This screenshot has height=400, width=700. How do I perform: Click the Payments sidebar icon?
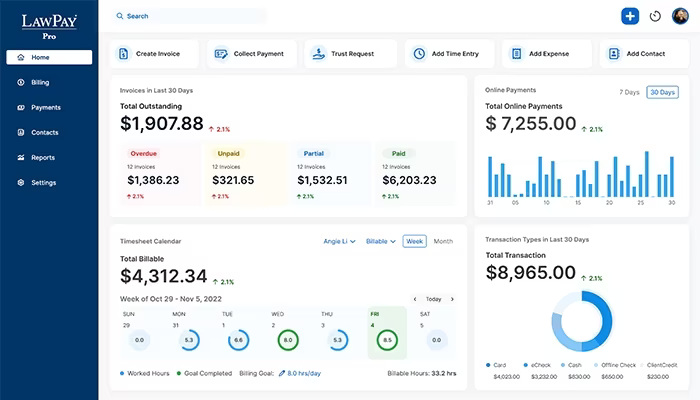[x=21, y=107]
